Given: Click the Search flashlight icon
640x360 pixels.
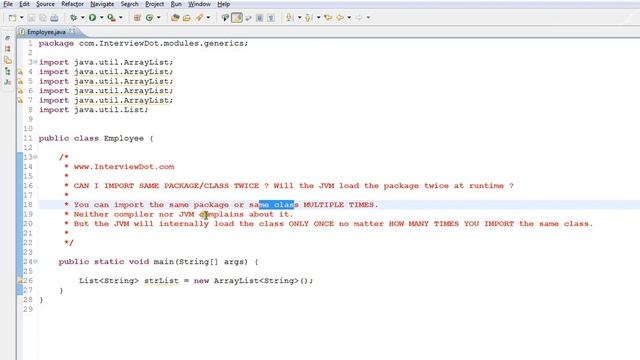Looking at the screenshot, I should coord(199,18).
